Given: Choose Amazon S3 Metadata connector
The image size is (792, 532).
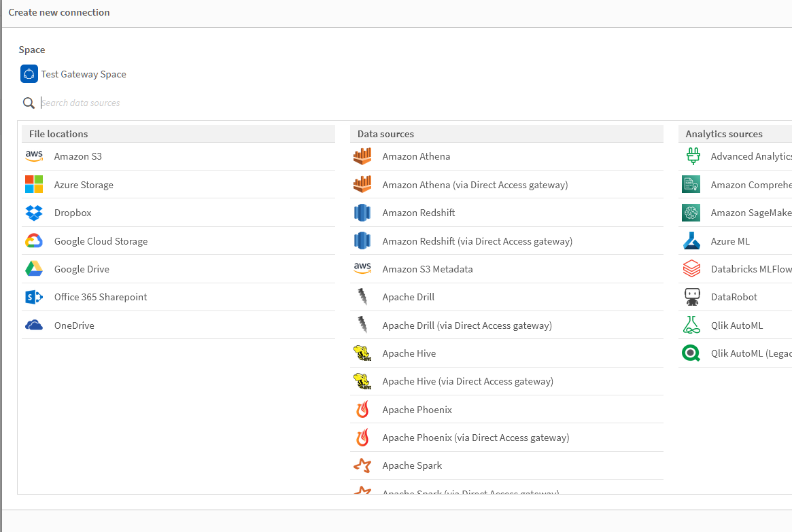Looking at the screenshot, I should (427, 269).
